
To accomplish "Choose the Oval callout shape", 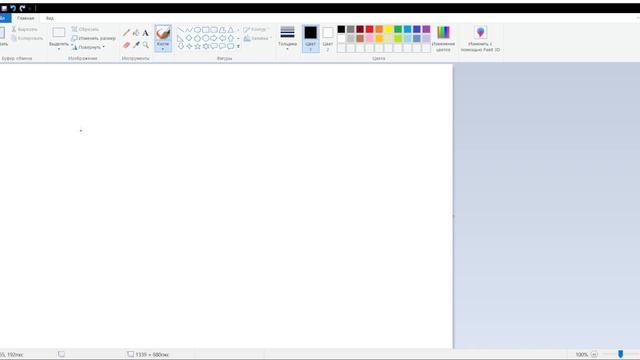I will pyautogui.click(x=222, y=46).
